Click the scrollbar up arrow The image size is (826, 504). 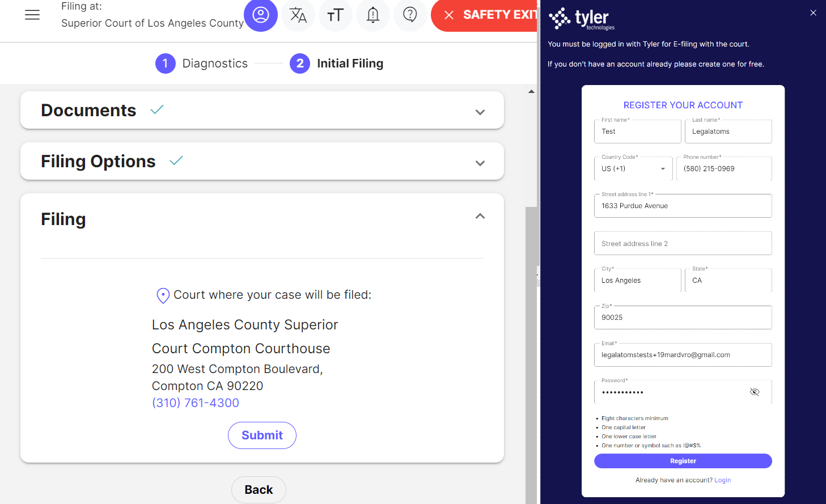point(531,91)
